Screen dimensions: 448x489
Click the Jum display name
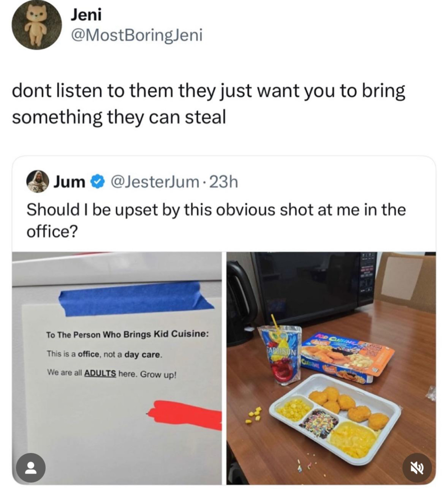69,183
